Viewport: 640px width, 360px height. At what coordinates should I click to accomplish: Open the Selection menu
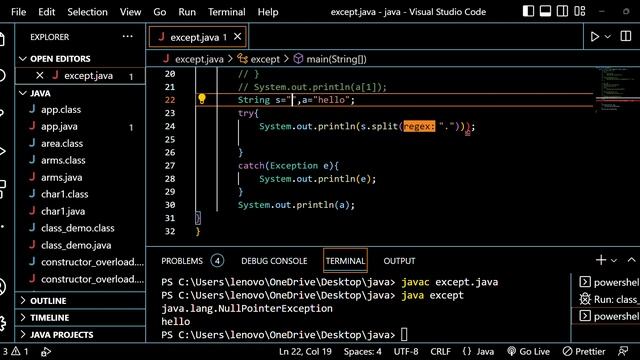[87, 12]
